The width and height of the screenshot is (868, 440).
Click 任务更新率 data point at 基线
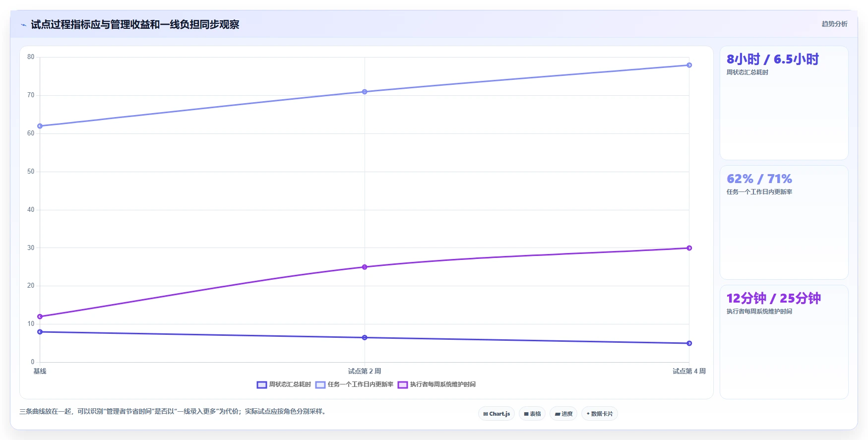[40, 126]
